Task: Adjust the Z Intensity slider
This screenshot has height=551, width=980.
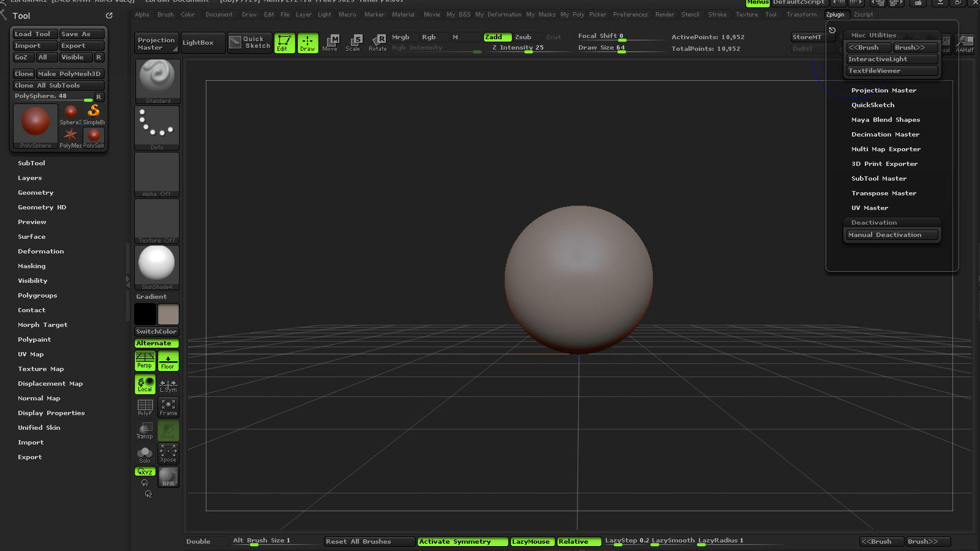Action: click(x=518, y=48)
